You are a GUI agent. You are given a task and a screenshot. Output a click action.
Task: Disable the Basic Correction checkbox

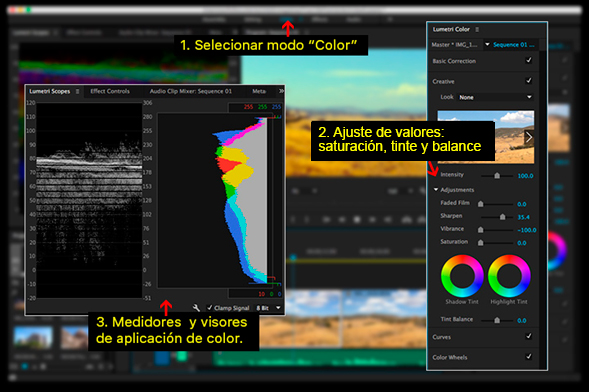pyautogui.click(x=529, y=60)
